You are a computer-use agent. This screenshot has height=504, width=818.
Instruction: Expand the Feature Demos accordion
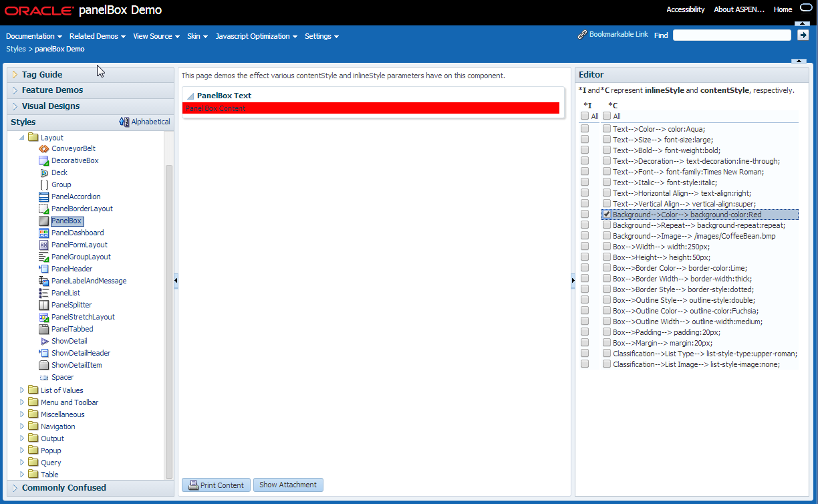(15, 90)
